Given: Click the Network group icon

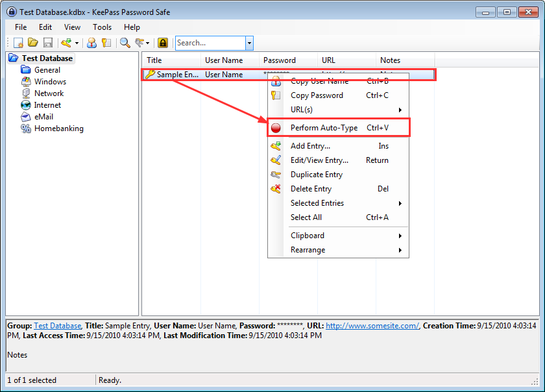Looking at the screenshot, I should [x=26, y=93].
